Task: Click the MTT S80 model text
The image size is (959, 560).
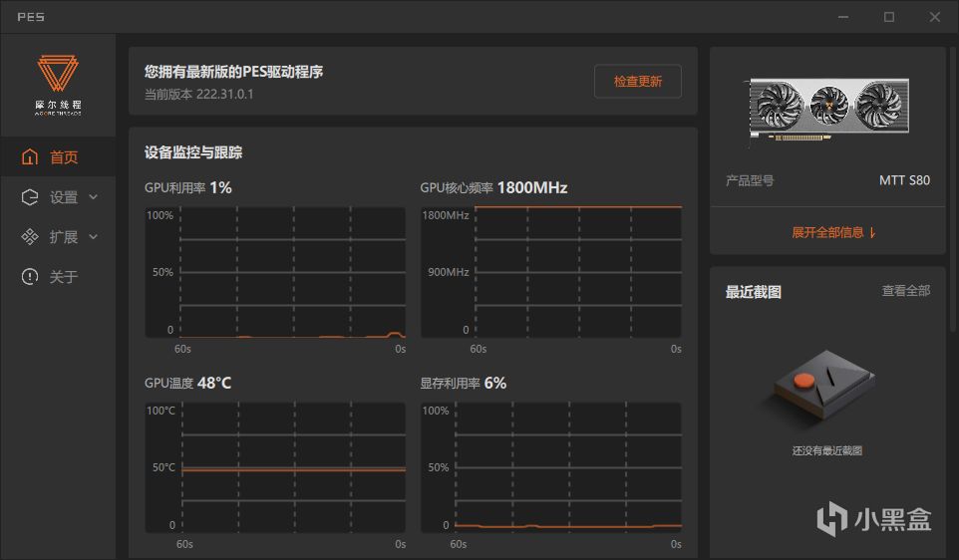Action: click(904, 180)
